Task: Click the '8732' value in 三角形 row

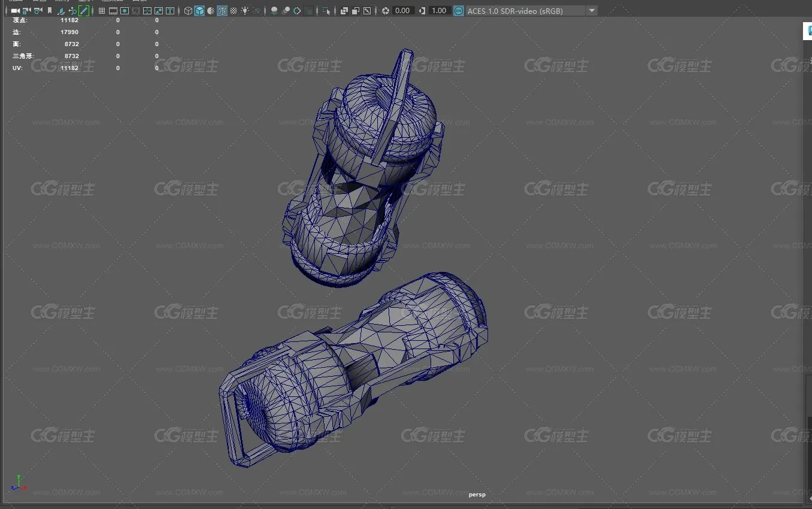Action: 72,56
